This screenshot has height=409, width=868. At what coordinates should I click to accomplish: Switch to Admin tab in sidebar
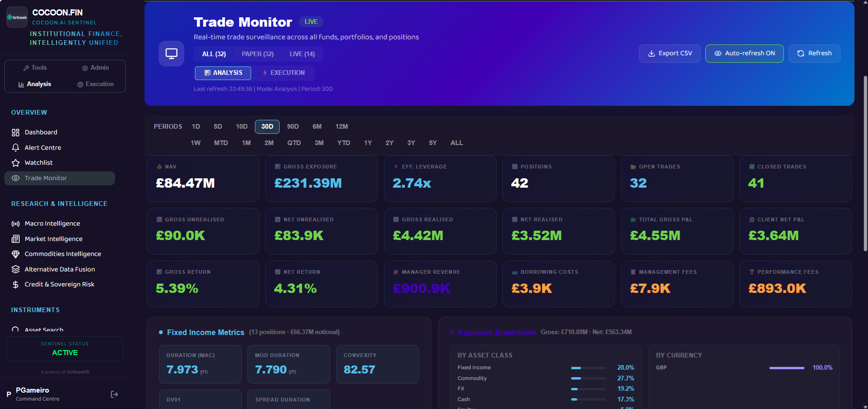[95, 68]
